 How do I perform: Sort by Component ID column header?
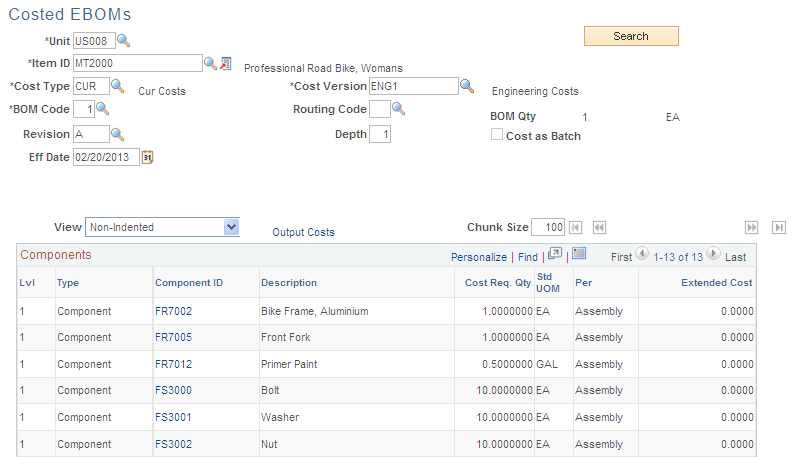pyautogui.click(x=189, y=283)
